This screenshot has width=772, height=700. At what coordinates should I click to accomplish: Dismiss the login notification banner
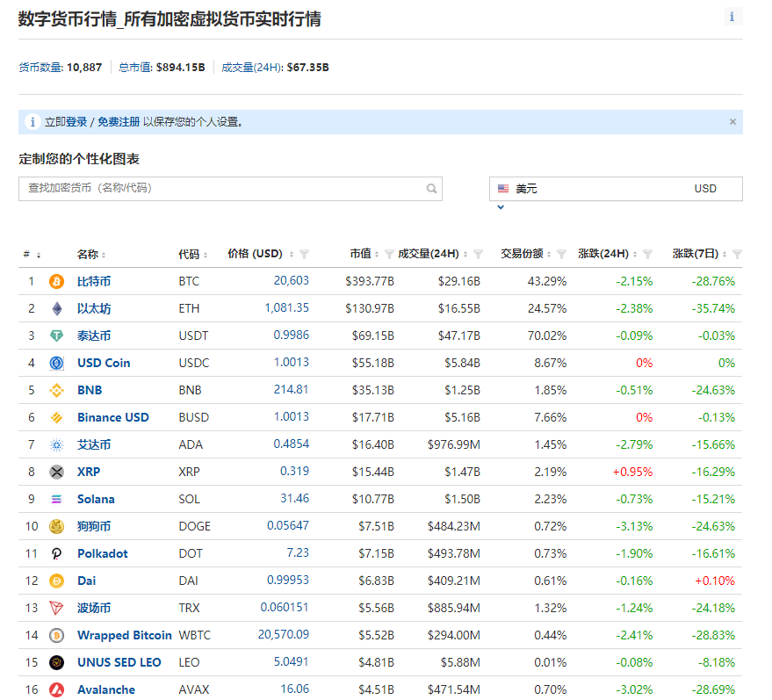pyautogui.click(x=732, y=122)
